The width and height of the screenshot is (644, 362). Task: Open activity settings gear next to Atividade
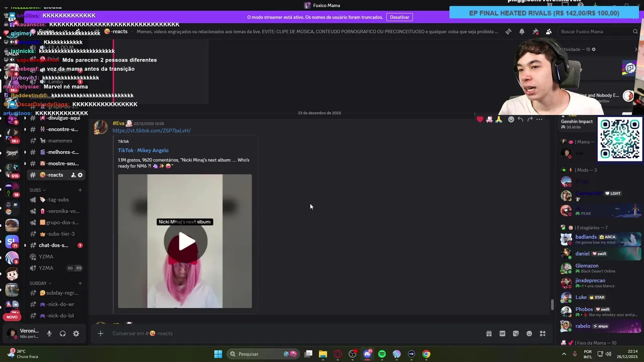(x=594, y=49)
